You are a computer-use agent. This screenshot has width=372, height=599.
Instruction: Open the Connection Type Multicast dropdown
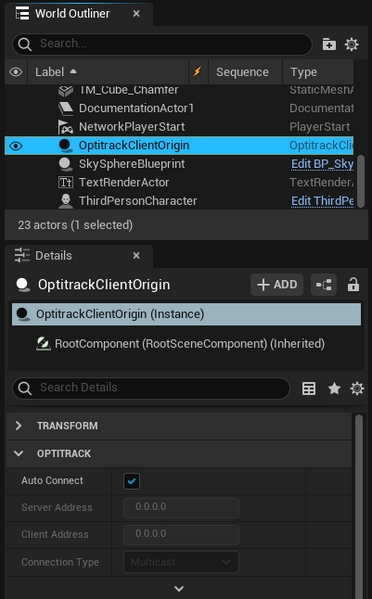click(181, 562)
